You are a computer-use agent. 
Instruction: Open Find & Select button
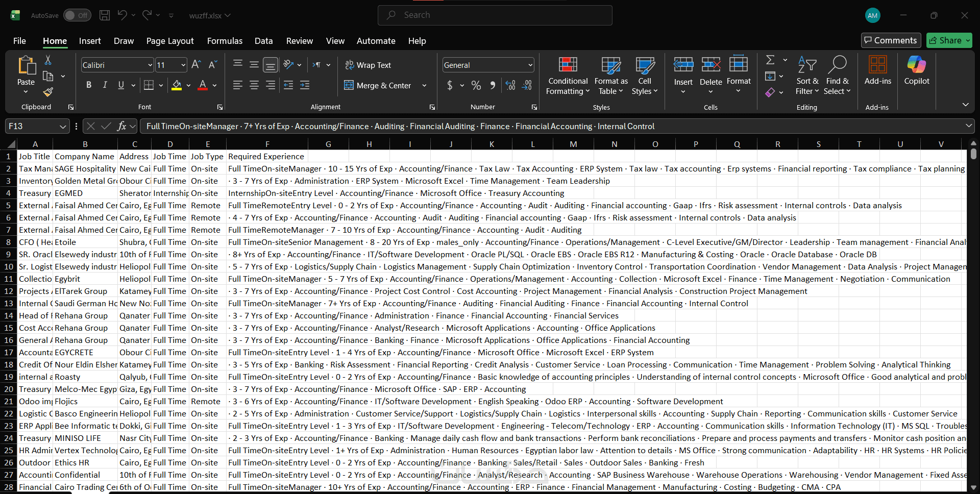click(837, 76)
